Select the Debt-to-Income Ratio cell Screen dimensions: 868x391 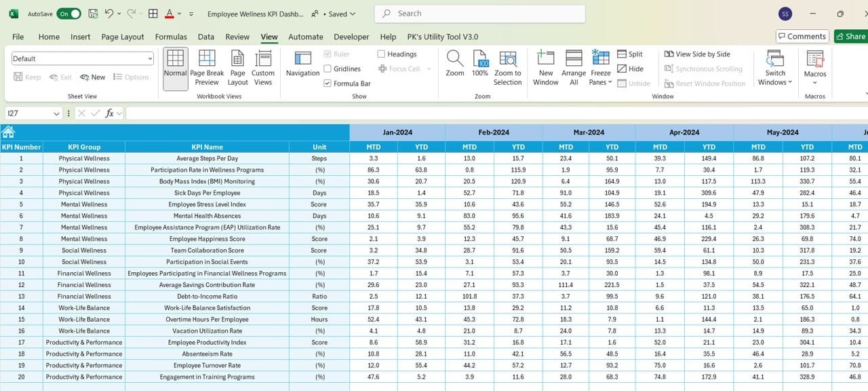click(208, 296)
